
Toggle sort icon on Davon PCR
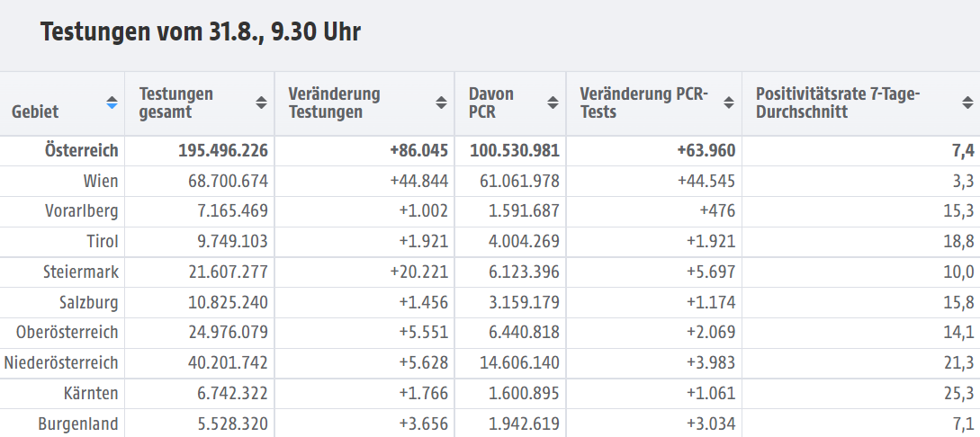(x=553, y=103)
